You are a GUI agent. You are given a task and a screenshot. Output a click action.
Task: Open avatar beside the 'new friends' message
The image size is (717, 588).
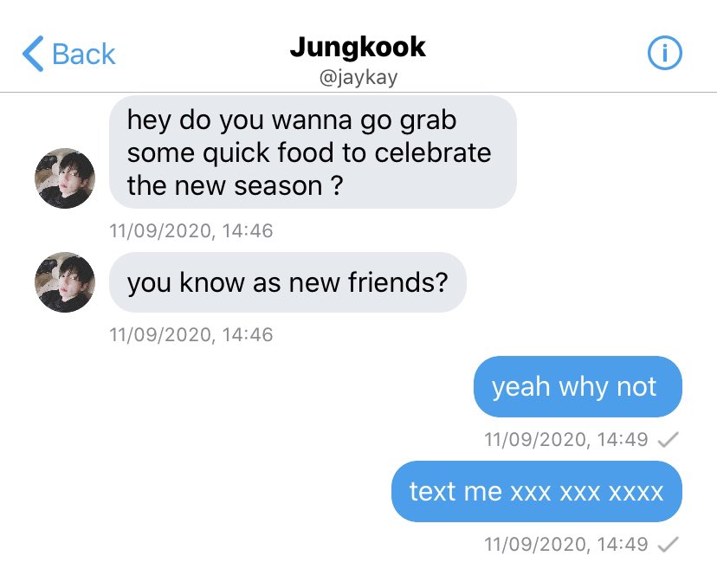[x=65, y=282]
